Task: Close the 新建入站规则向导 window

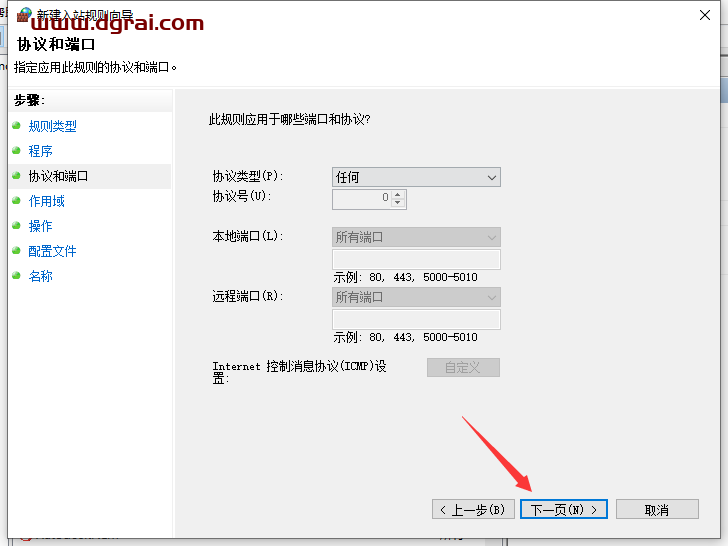Action: coord(705,15)
